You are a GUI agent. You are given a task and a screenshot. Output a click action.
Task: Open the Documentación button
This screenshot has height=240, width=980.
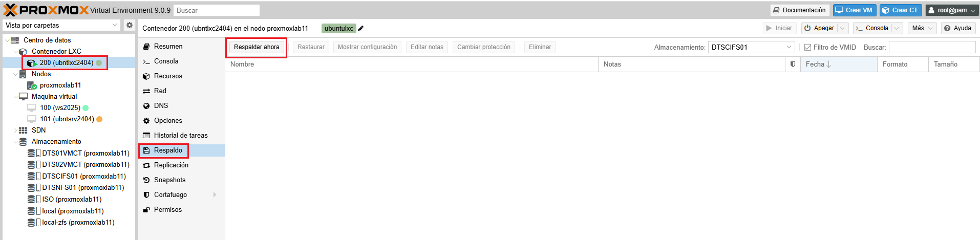click(x=799, y=10)
